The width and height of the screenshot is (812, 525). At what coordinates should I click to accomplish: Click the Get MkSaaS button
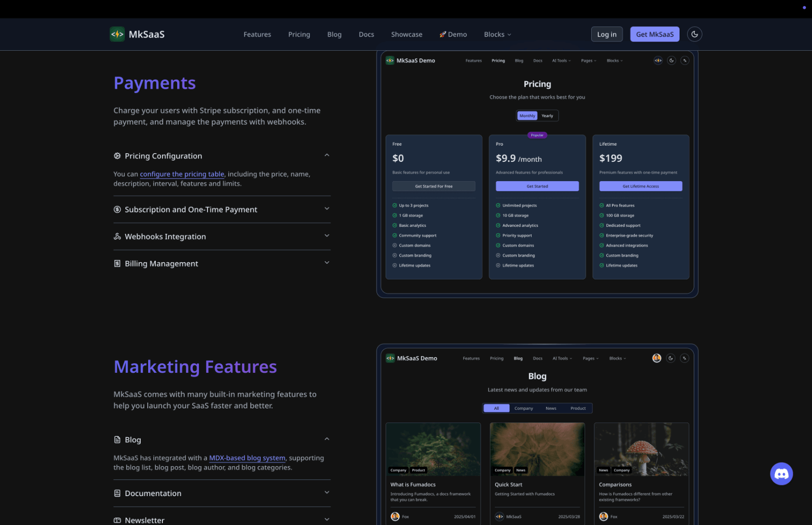655,34
